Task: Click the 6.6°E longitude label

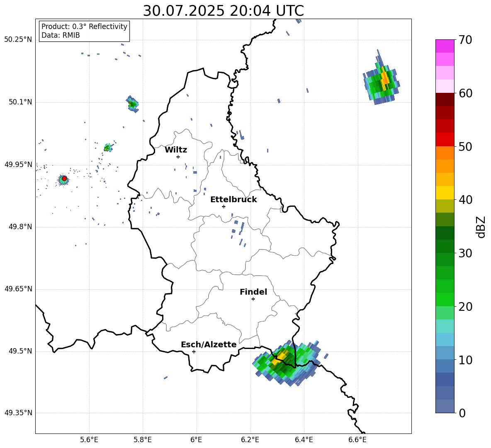Action: click(357, 440)
